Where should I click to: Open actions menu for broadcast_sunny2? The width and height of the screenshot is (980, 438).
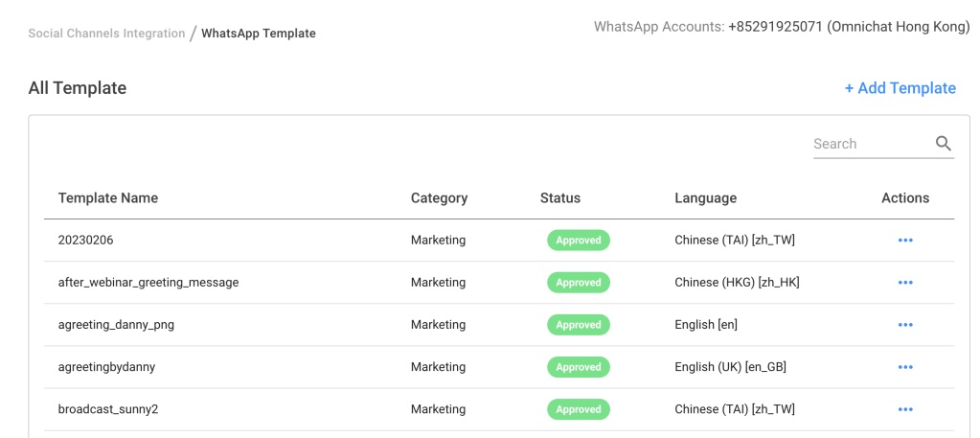[x=905, y=409]
